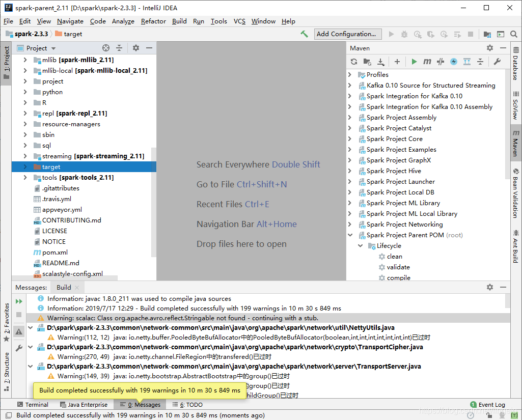Open Structure side tab
This screenshot has width=522, height=420.
coord(6,372)
